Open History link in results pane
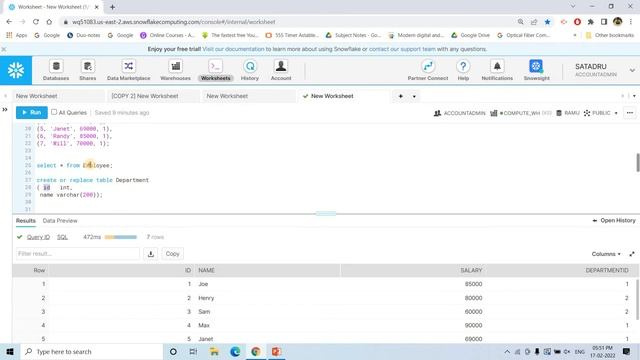The image size is (640, 360). coord(614,220)
